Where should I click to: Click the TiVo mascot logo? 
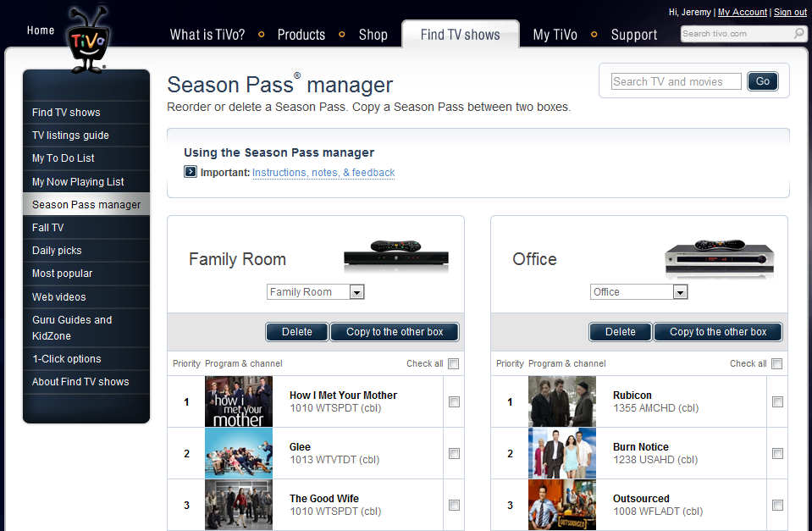tap(88, 41)
